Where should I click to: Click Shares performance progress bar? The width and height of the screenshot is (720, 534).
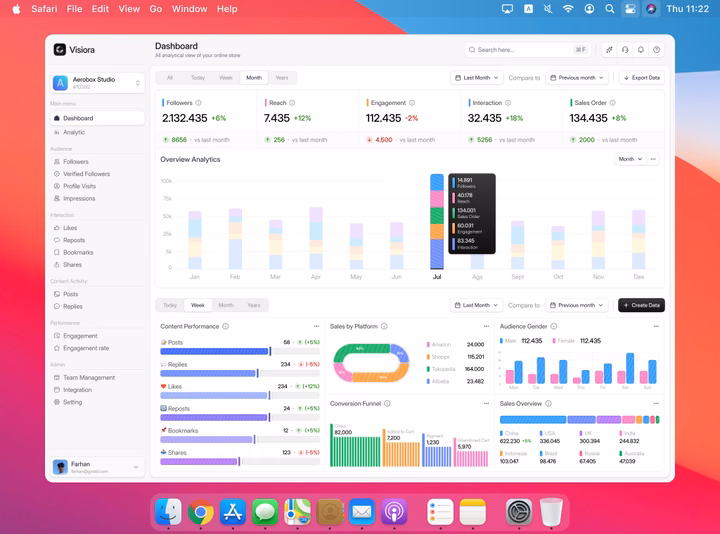coord(240,461)
